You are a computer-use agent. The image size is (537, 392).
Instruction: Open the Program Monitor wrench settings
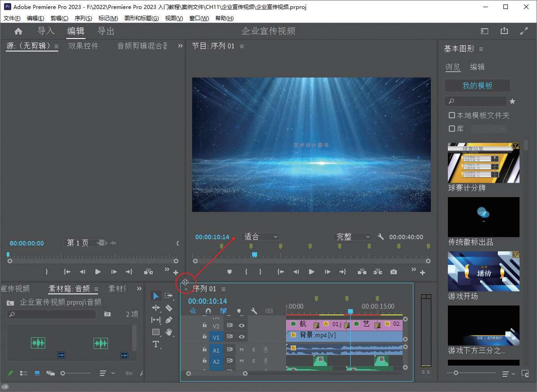coord(381,237)
